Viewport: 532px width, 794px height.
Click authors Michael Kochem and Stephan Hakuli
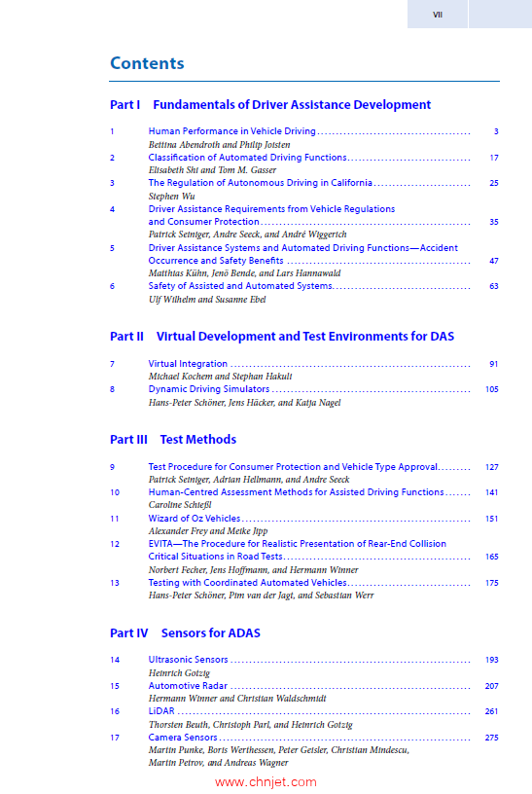click(220, 377)
